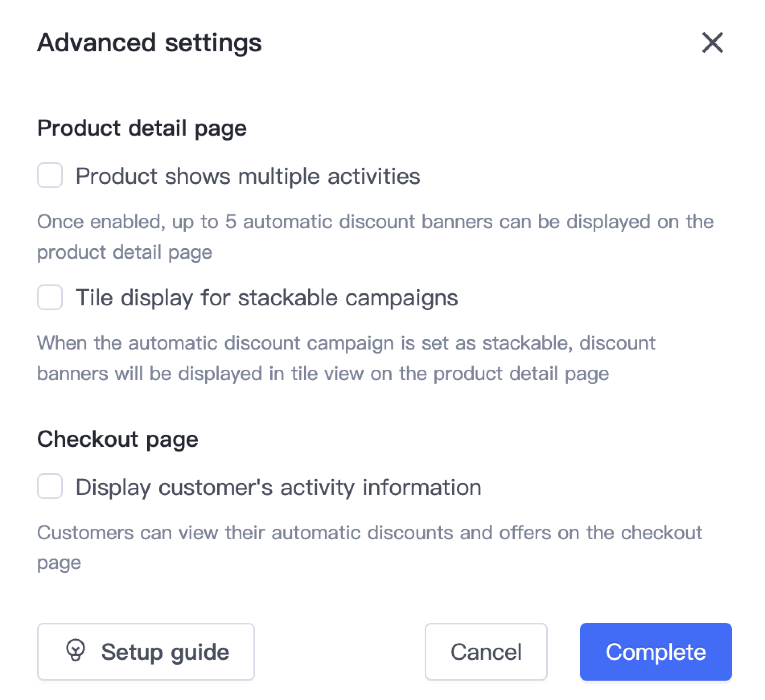Select the Product detail page section heading
This screenshot has width=765, height=700.
tap(142, 128)
